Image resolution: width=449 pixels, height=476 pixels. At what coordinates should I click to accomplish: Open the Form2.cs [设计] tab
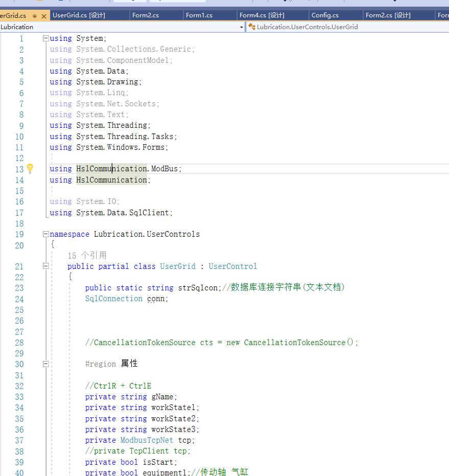[388, 15]
